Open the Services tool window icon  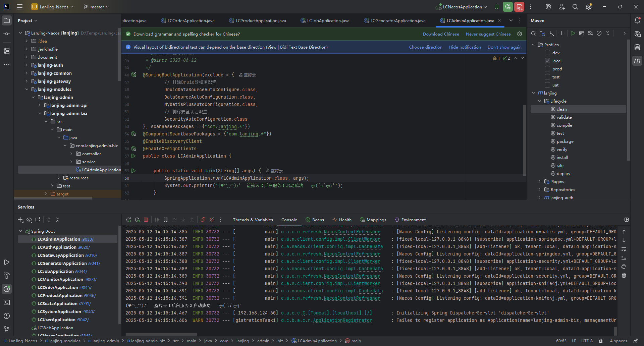(x=7, y=289)
